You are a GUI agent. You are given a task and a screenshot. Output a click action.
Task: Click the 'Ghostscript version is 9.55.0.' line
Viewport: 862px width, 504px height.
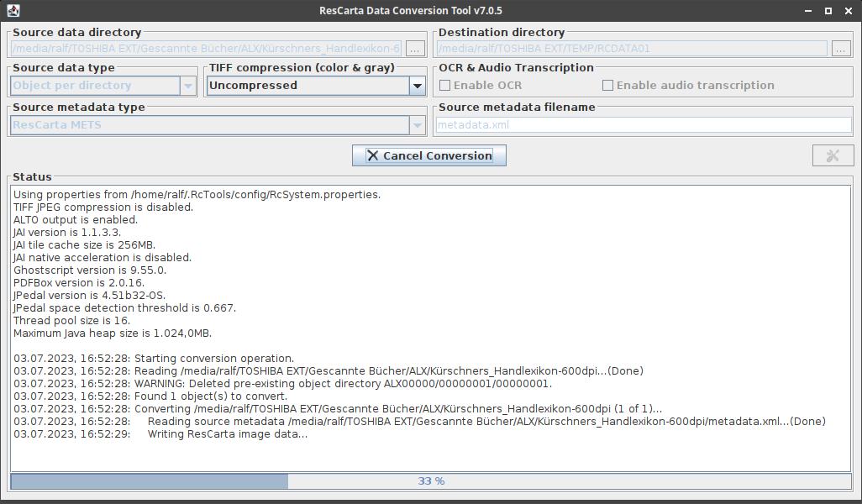coord(90,270)
